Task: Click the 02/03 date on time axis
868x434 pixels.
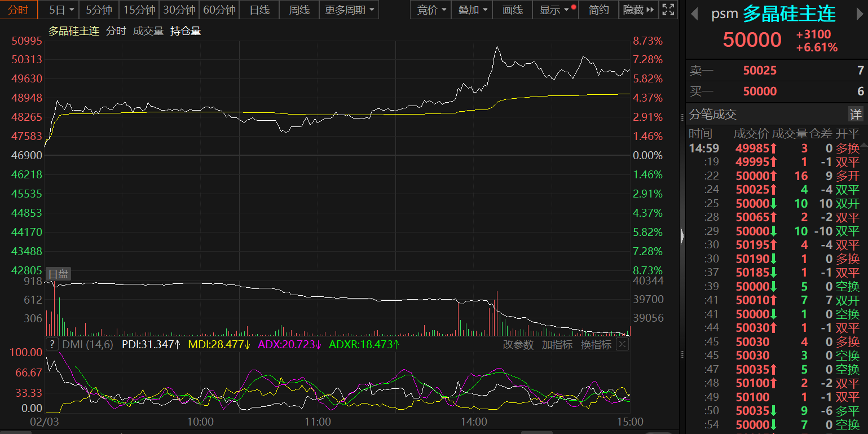Action: point(44,422)
